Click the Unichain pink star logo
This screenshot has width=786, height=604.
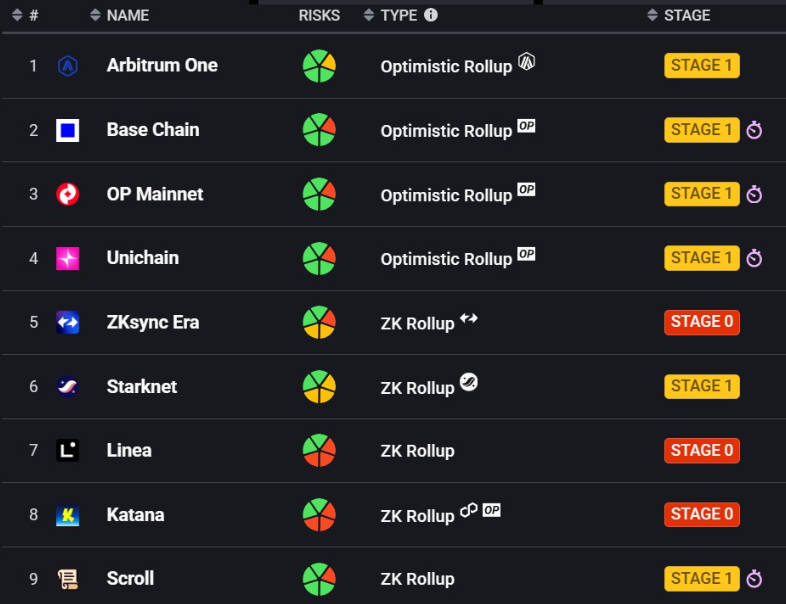68,258
